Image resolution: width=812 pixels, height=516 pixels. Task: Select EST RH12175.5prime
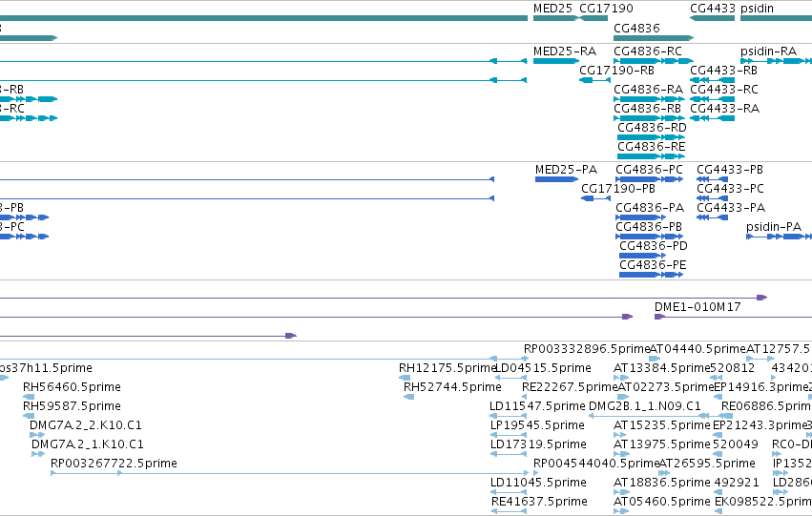tap(448, 368)
